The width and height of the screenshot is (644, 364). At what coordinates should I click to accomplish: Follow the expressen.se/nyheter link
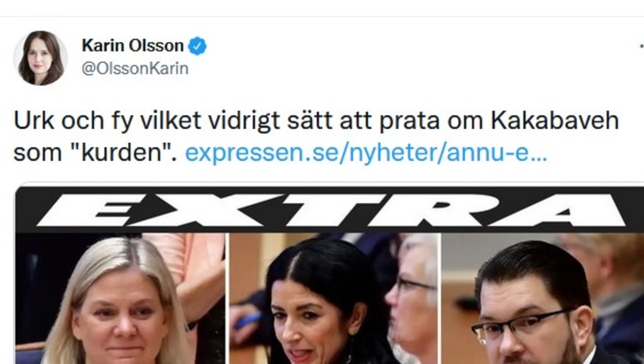pos(366,152)
